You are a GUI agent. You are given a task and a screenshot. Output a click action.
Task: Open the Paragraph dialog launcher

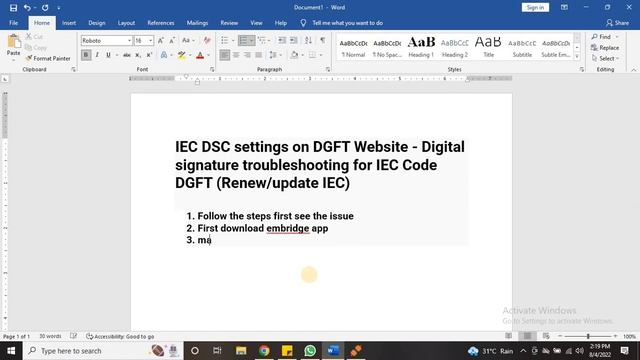point(328,69)
